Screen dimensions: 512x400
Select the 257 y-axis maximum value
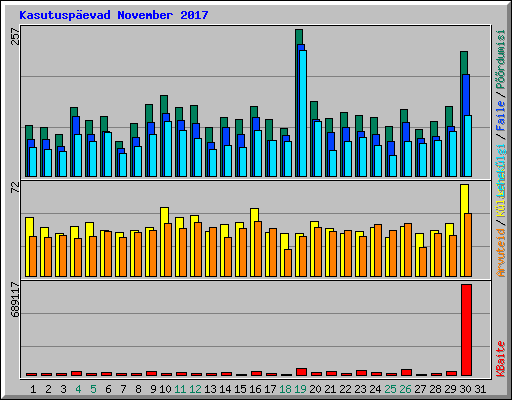coord(15,36)
